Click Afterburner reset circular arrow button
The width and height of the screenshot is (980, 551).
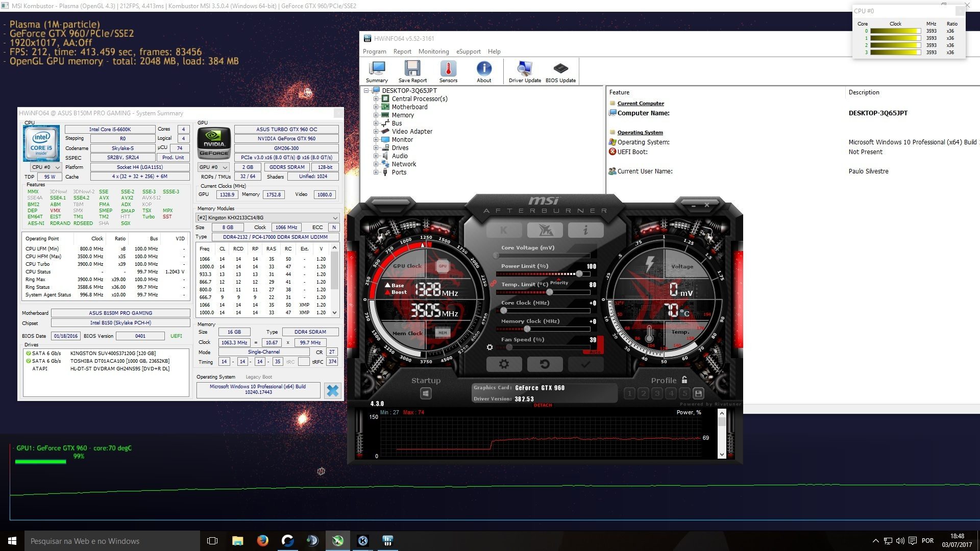[x=545, y=364]
